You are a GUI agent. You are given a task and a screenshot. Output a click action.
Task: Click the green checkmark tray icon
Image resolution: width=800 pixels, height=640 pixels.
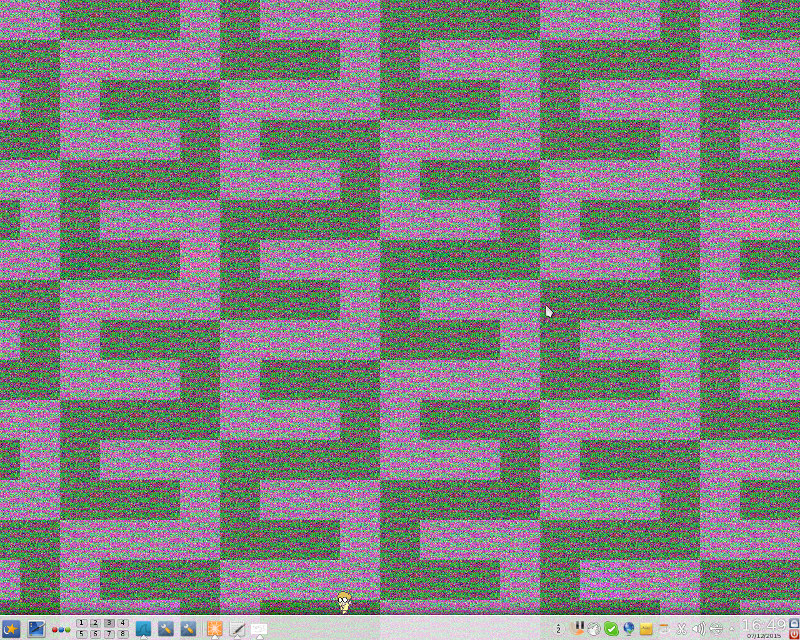click(611, 629)
